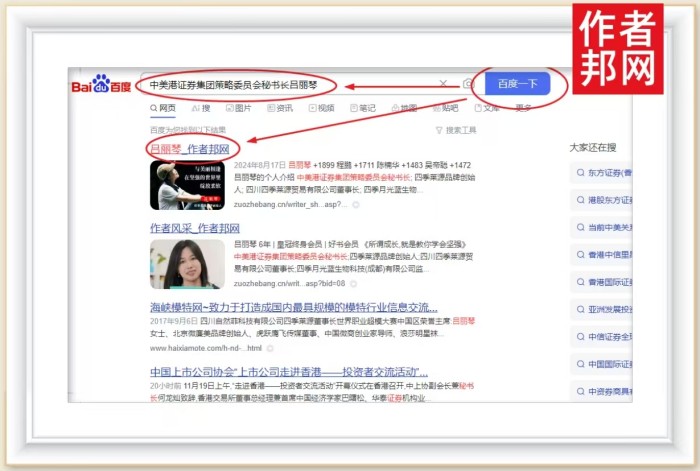Open the 笔记 tab
This screenshot has height=471, width=700.
click(363, 108)
